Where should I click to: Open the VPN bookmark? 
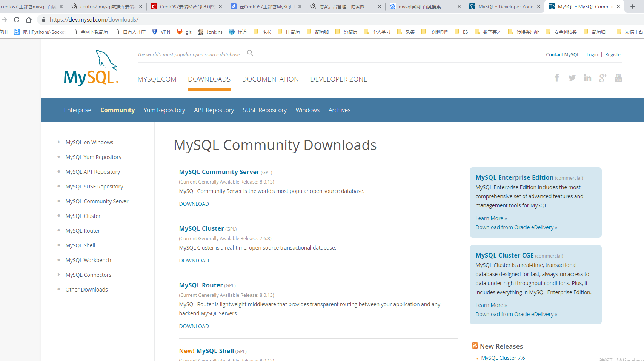coord(161,32)
